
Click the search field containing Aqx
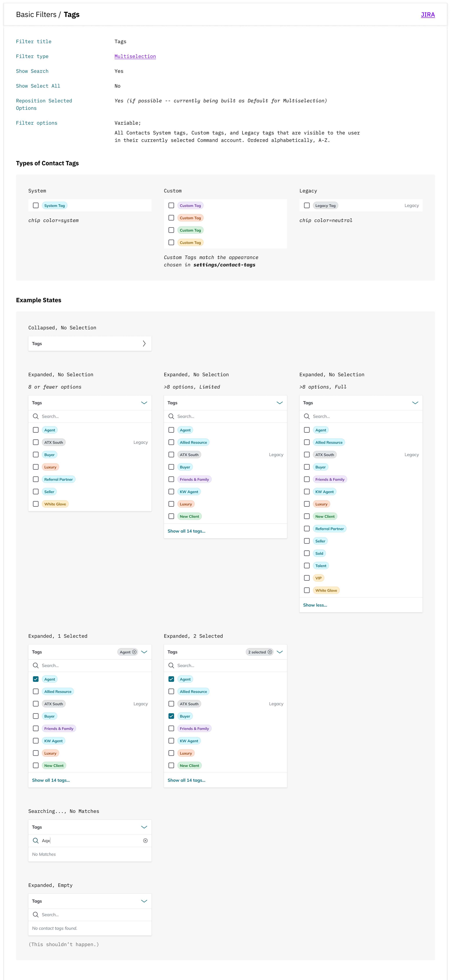coord(90,840)
